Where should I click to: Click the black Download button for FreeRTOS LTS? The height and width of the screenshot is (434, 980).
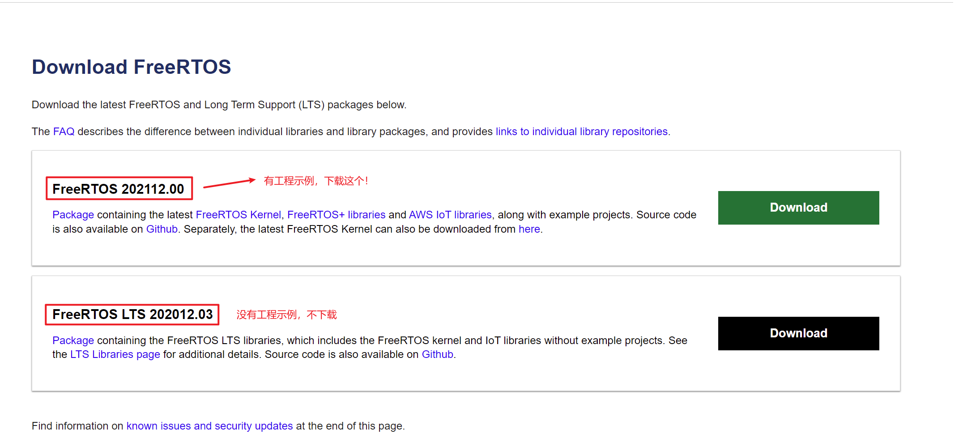click(x=798, y=333)
